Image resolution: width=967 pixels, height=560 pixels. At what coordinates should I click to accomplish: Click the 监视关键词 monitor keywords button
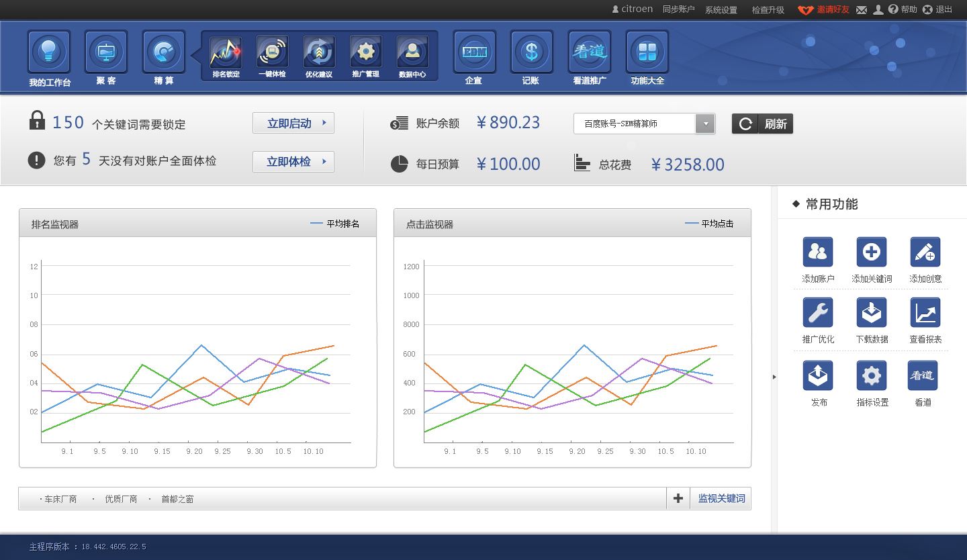pyautogui.click(x=721, y=498)
